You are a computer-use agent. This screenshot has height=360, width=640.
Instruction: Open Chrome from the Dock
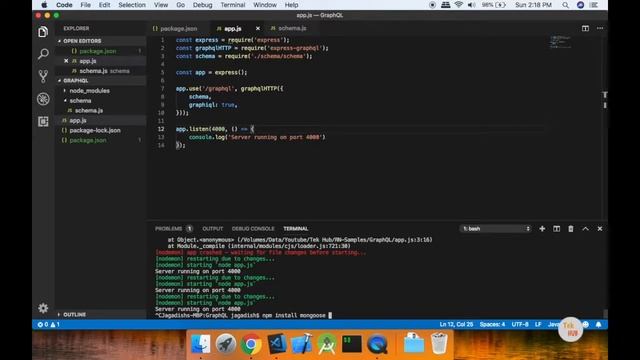(251, 344)
